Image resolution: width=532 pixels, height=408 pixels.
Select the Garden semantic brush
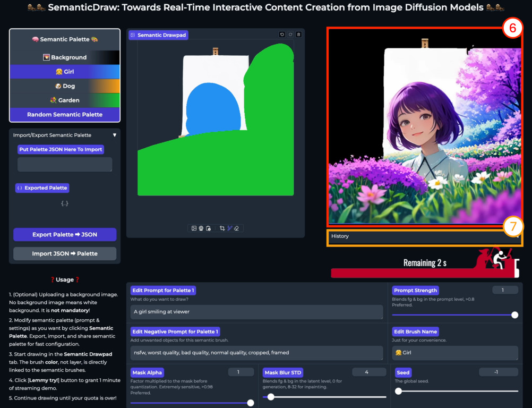click(65, 100)
